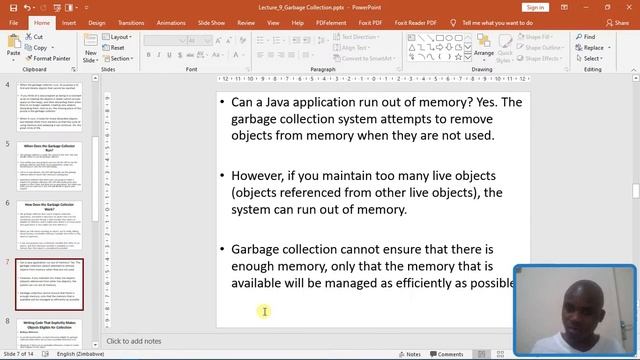Click Reset slide button
Image resolution: width=640 pixels, height=360 pixels.
[x=113, y=48]
